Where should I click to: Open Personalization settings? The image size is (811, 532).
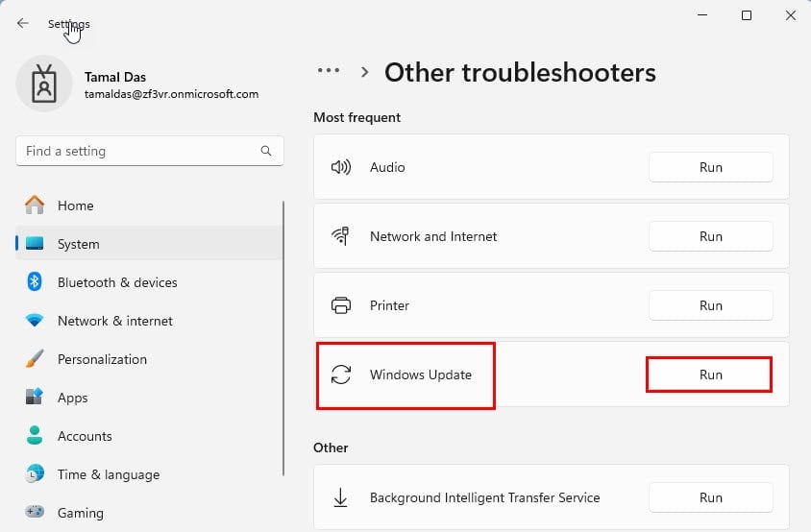[x=150, y=359]
